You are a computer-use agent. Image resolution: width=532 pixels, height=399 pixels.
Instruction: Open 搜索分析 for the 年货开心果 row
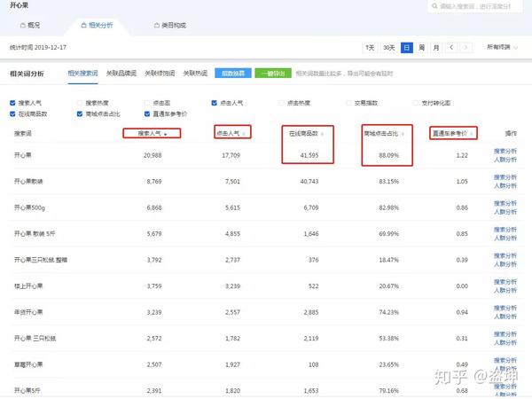pos(505,308)
